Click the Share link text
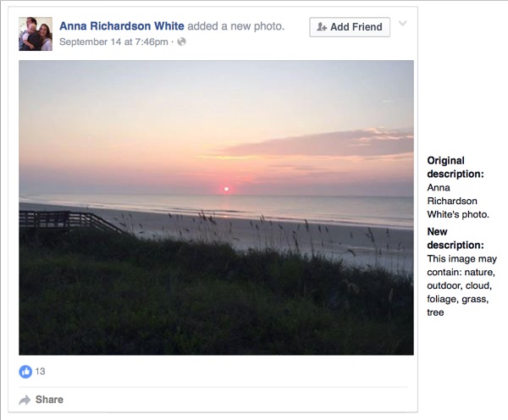 click(x=49, y=400)
